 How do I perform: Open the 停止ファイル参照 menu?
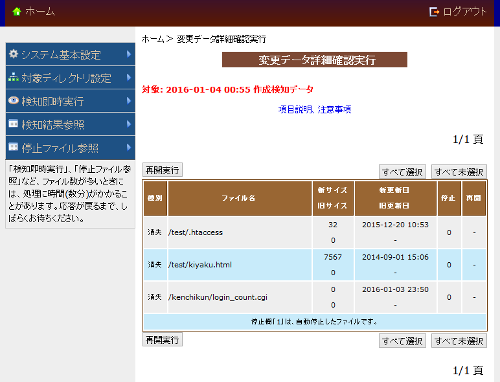(x=70, y=147)
